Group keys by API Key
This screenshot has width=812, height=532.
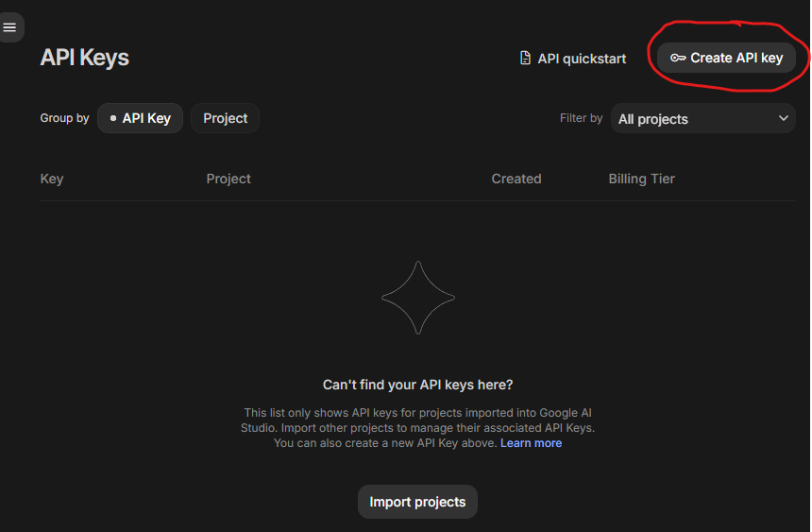coord(141,118)
